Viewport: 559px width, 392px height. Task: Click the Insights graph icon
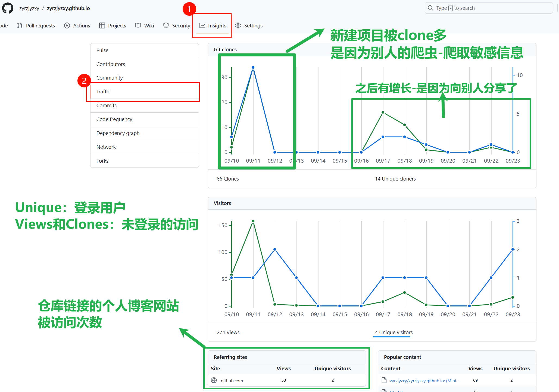(x=202, y=26)
